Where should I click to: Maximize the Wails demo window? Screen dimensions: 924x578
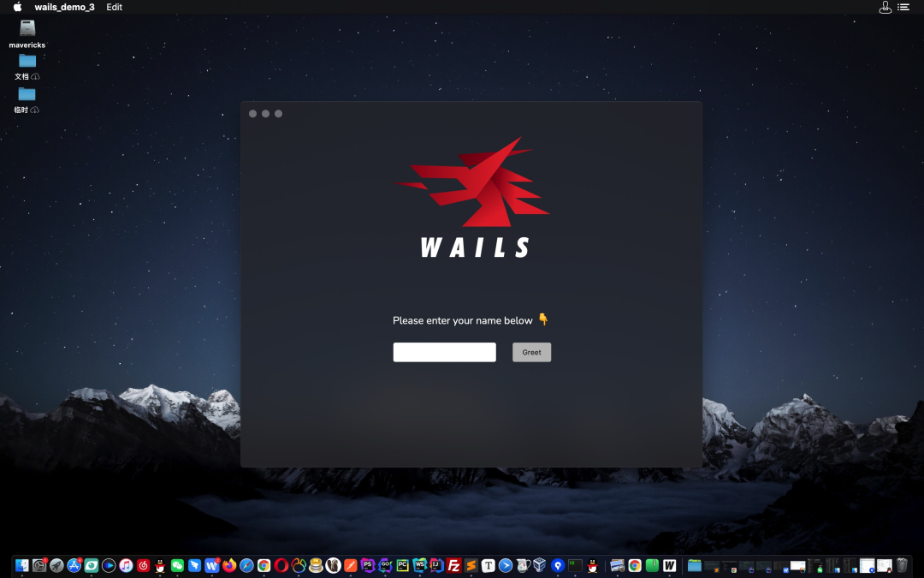click(279, 113)
